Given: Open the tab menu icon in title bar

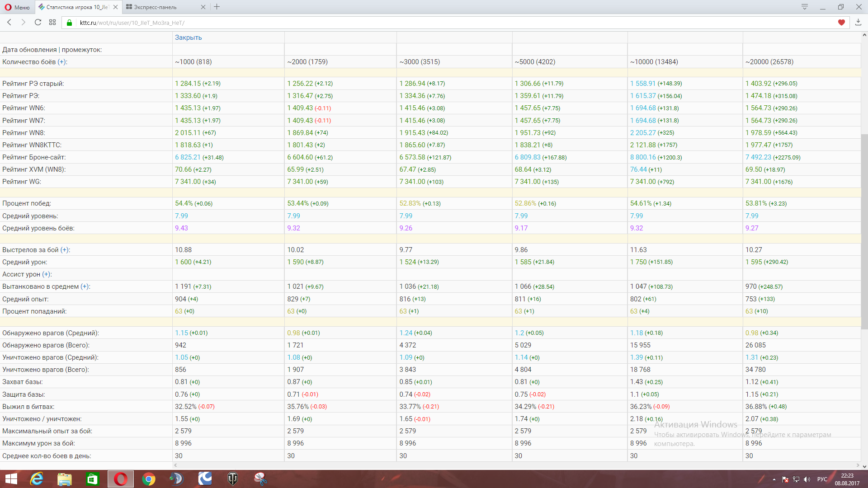Looking at the screenshot, I should pyautogui.click(x=805, y=7).
